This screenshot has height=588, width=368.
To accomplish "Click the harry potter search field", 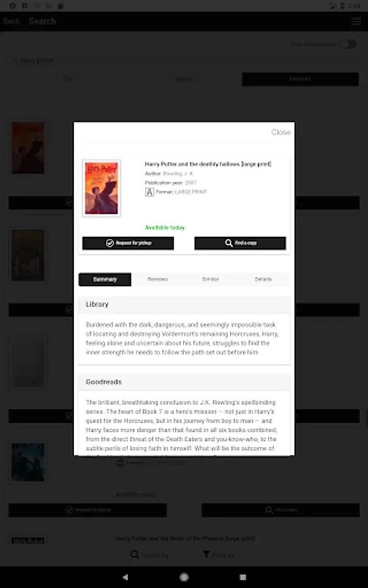I will 184,60.
